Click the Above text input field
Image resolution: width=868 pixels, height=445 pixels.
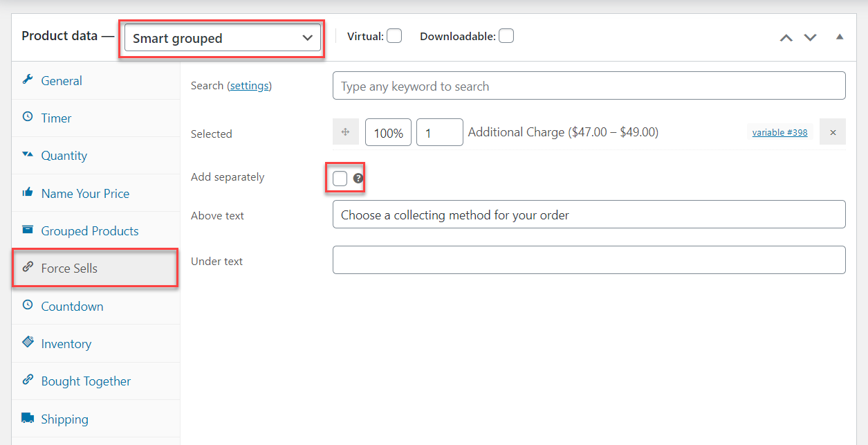tap(588, 214)
